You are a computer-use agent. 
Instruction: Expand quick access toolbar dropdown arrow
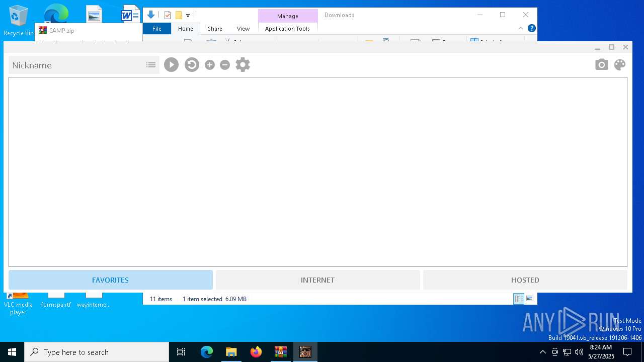[x=188, y=16]
